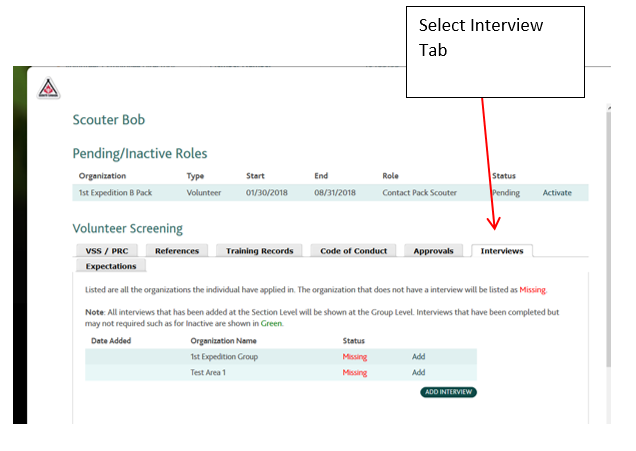Viewport: 636px width, 451px height.
Task: Switch to the References tab
Action: (x=177, y=251)
